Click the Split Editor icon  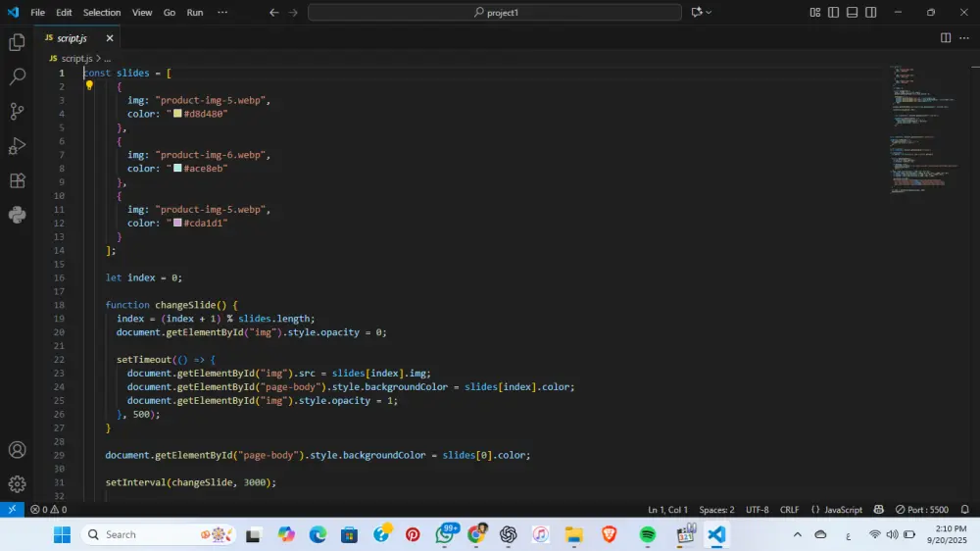(946, 38)
